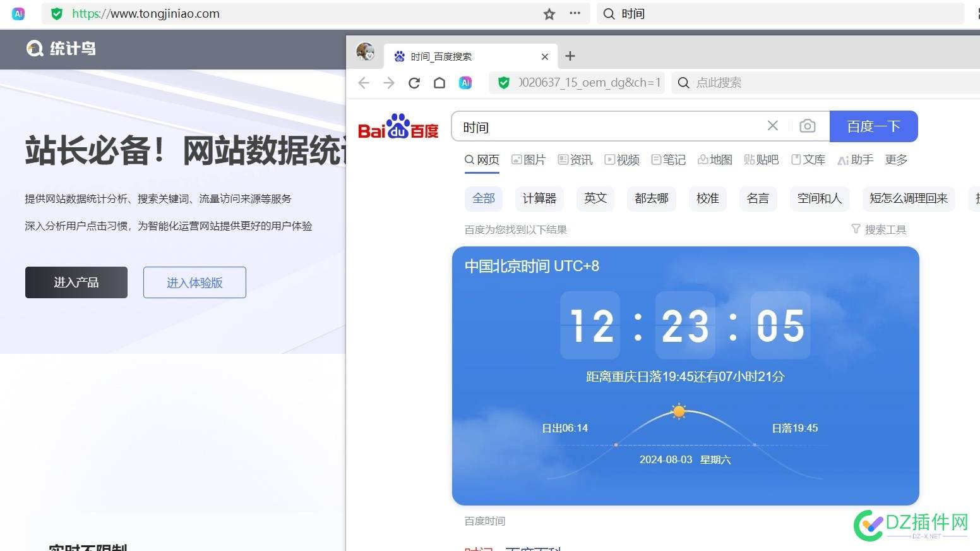The width and height of the screenshot is (980, 551).
Task: Switch to the 地图 results tab
Action: pos(715,160)
